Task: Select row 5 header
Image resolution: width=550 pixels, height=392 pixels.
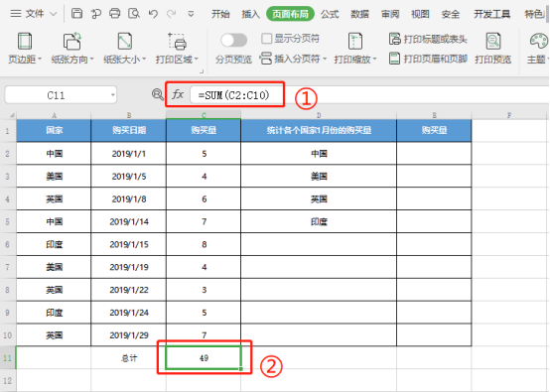Action: coord(8,221)
